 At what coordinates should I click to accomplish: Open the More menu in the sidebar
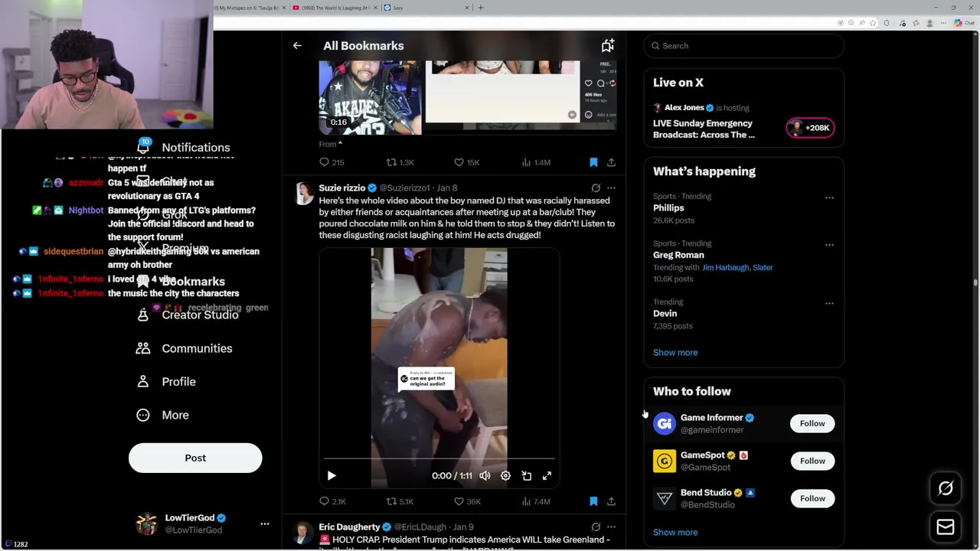coord(162,415)
